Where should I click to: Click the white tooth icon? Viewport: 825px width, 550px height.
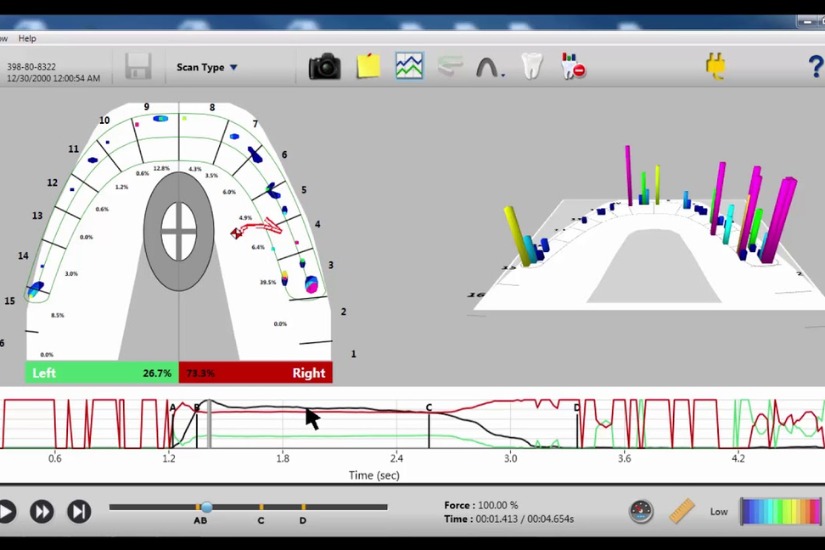tap(531, 66)
